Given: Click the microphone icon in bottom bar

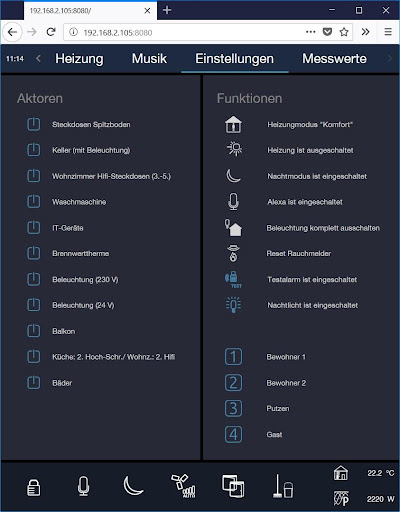Looking at the screenshot, I should click(x=83, y=486).
